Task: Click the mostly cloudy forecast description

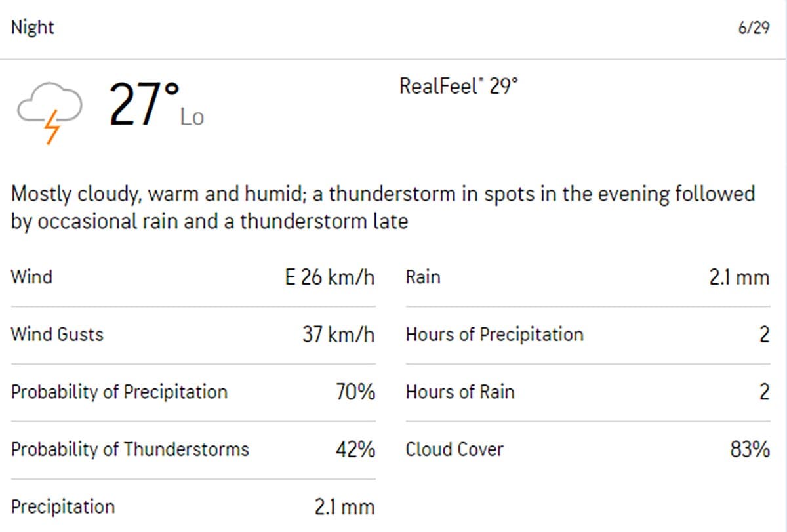Action: (x=383, y=207)
